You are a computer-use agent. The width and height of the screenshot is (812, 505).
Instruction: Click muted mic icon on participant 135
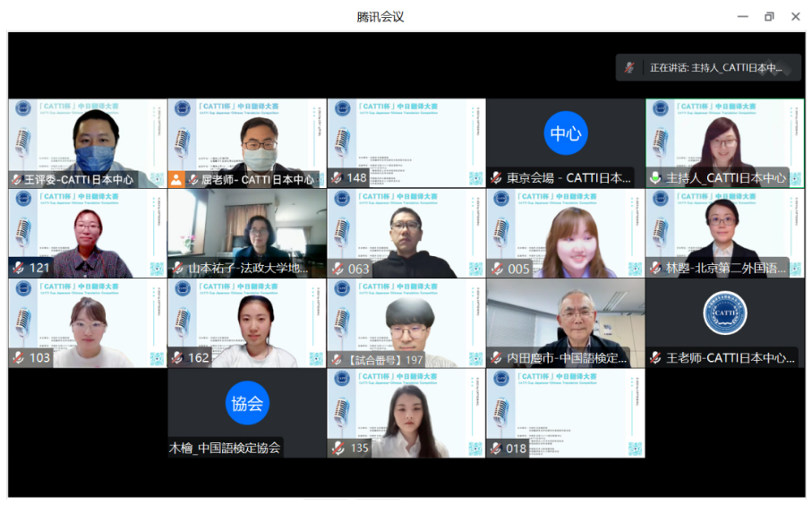coord(338,448)
